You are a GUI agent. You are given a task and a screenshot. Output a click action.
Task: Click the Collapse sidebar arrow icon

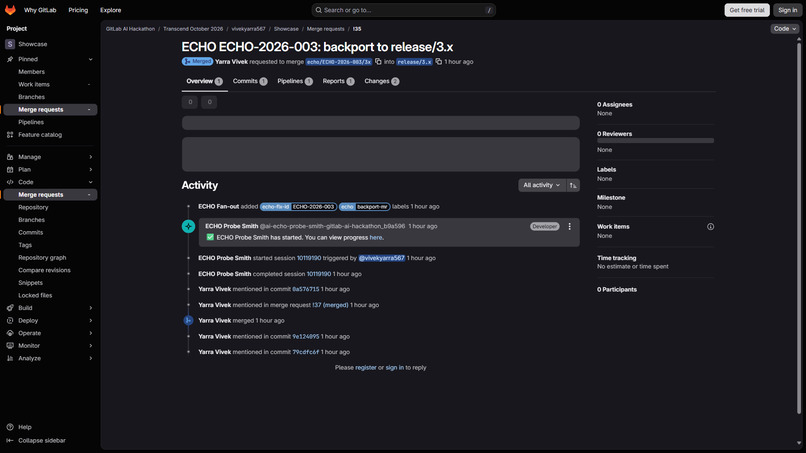[10, 441]
